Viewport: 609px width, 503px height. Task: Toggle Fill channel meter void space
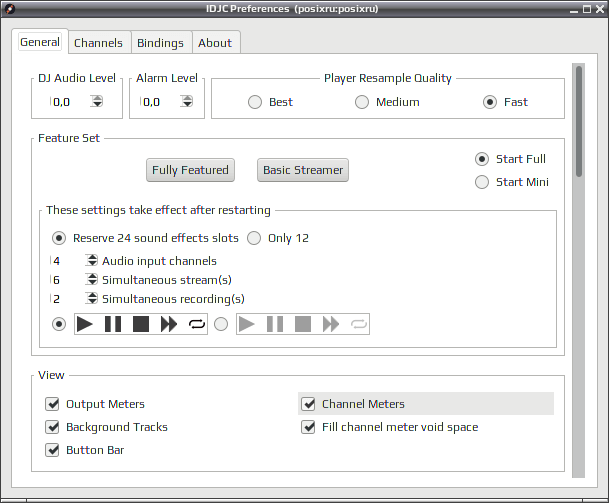click(308, 427)
